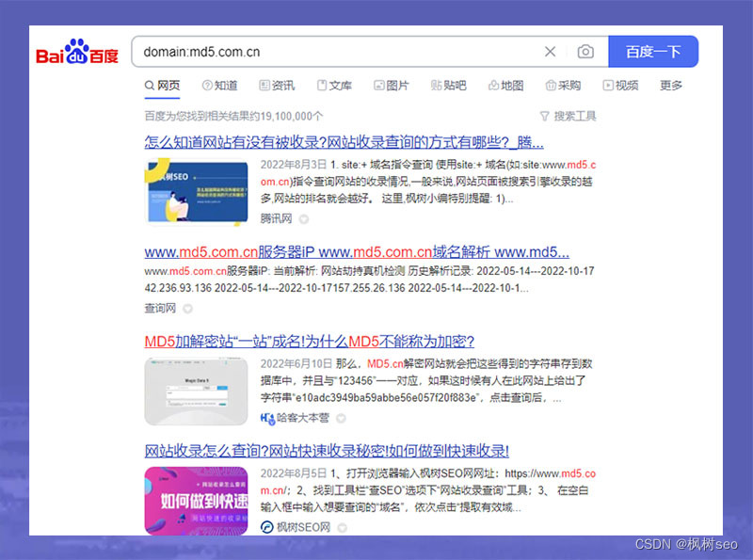
Task: Open 搜索工具 filter options
Action: pyautogui.click(x=568, y=116)
